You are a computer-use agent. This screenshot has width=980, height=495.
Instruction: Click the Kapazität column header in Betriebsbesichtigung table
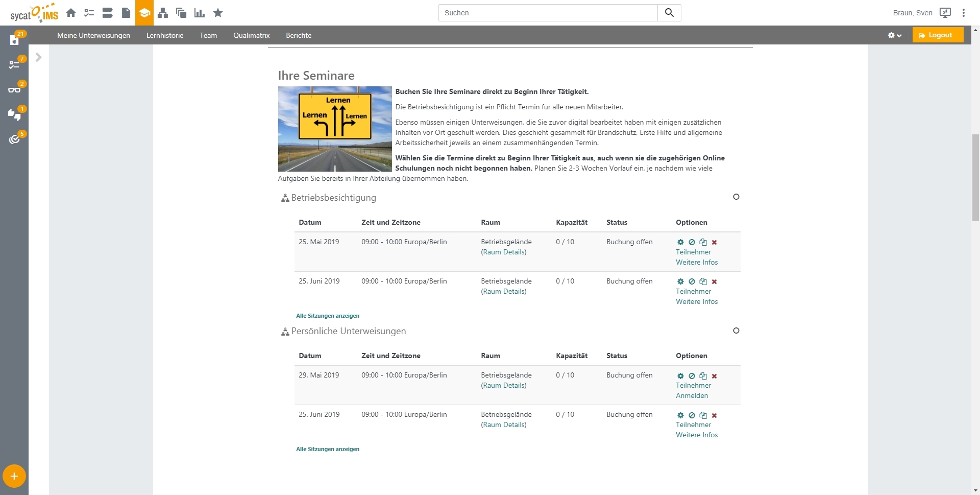pos(572,222)
